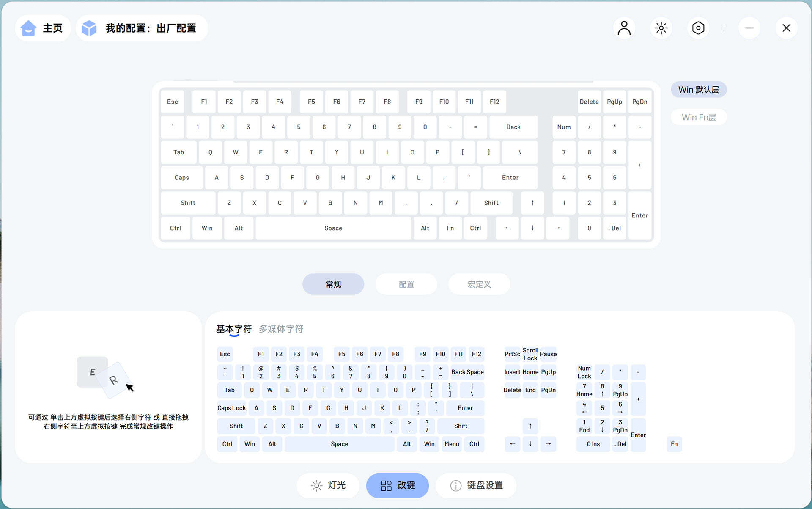Select the Caps key on top keyboard
The width and height of the screenshot is (812, 509).
(181, 178)
